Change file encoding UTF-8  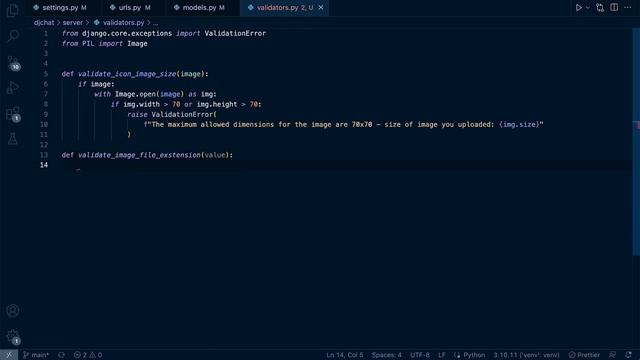(420, 355)
